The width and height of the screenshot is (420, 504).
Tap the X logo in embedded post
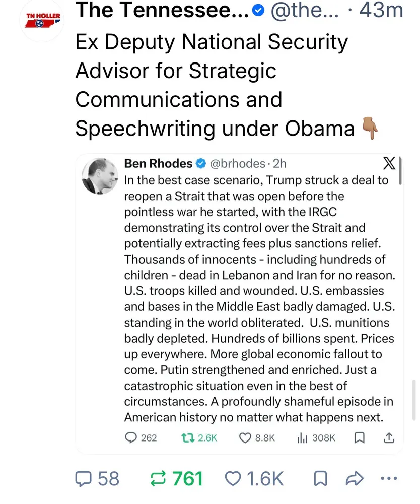coord(389,164)
